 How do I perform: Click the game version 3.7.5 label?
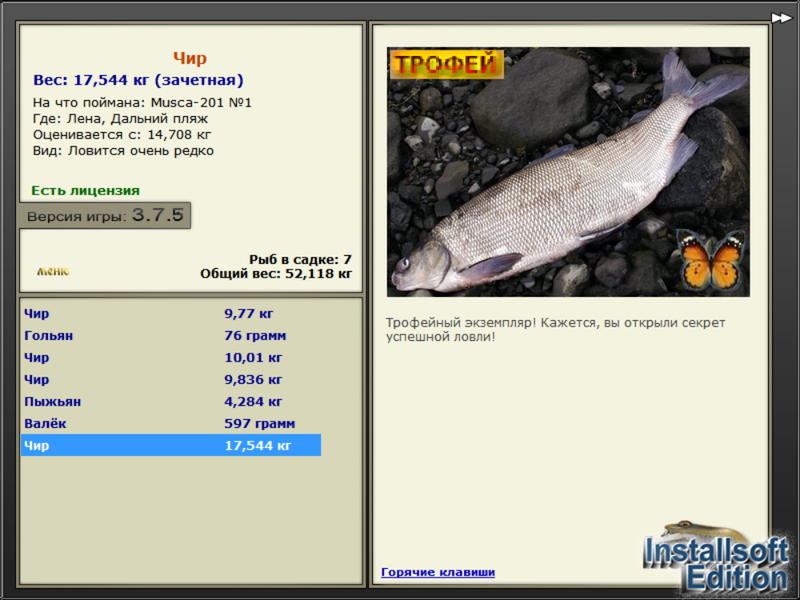[x=105, y=215]
